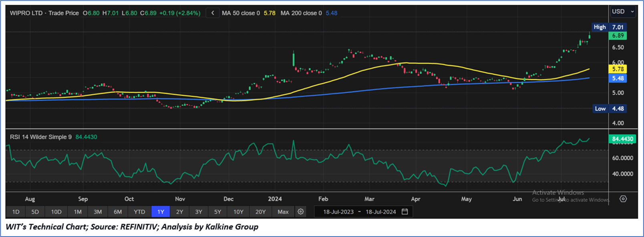This screenshot has width=644, height=237.
Task: Click the circular reset icon at the bottom right of the chart
Action: (623, 199)
